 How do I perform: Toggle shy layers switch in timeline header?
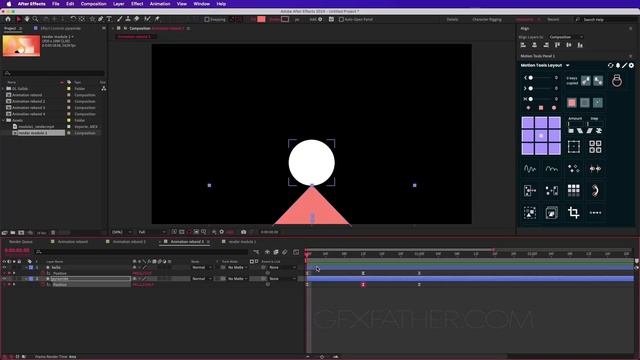pos(267,252)
